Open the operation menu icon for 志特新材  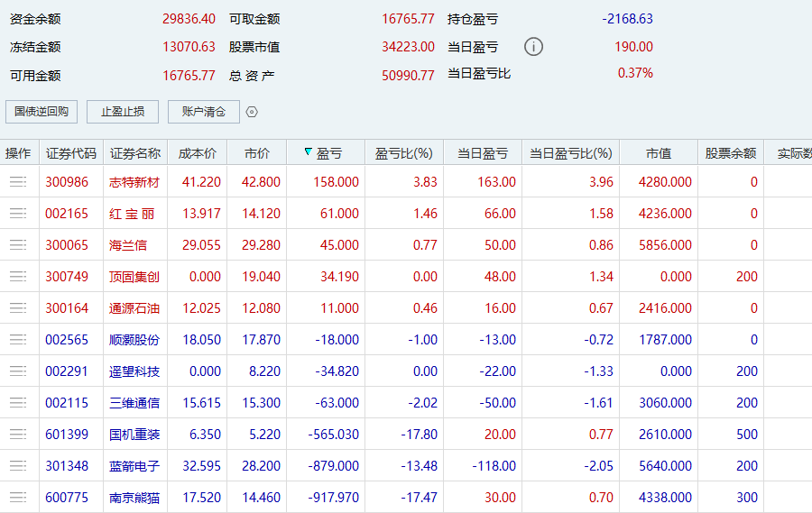click(18, 182)
